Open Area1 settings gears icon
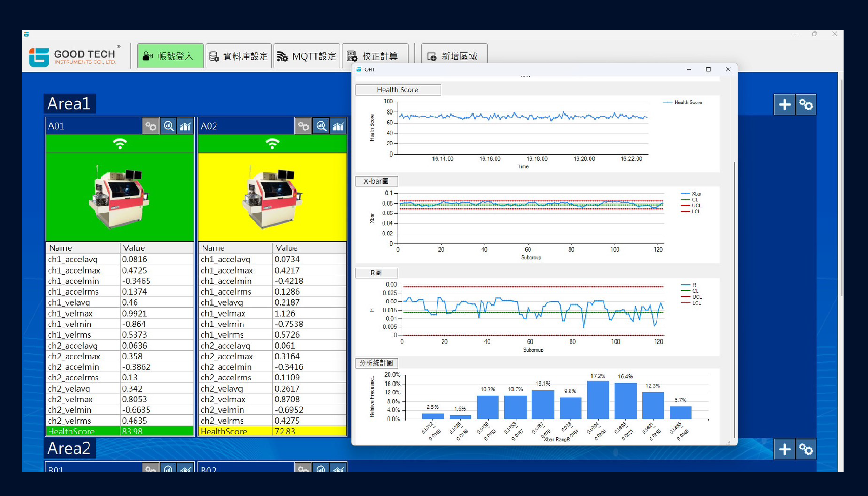Image resolution: width=868 pixels, height=496 pixels. (806, 105)
